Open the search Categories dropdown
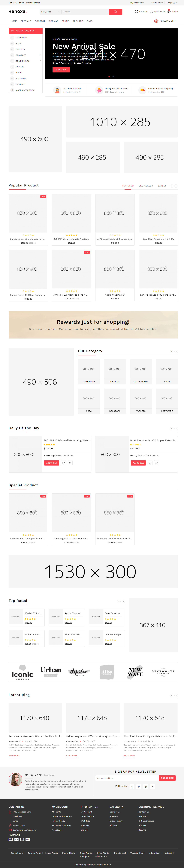The width and height of the screenshot is (184, 868). click(50, 12)
